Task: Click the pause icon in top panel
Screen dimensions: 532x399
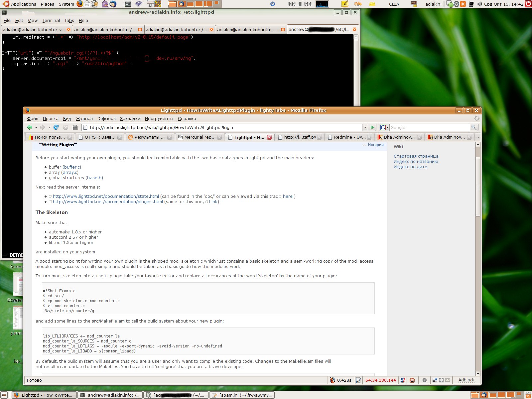Action: (x=300, y=4)
